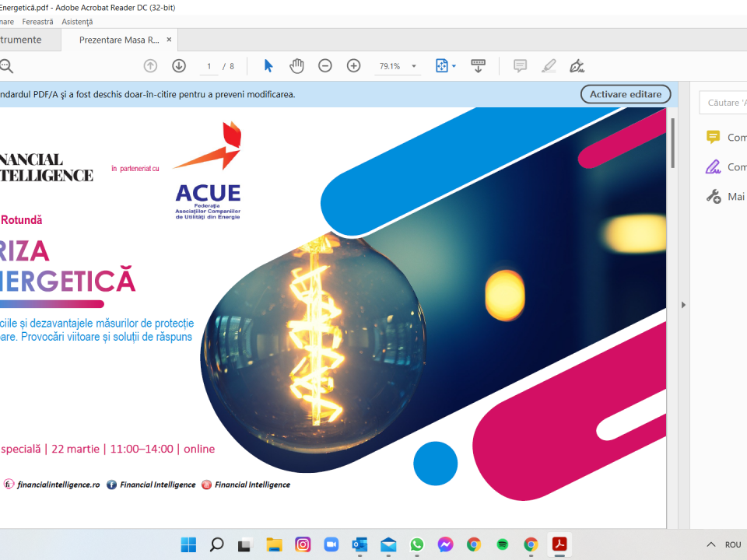This screenshot has height=560, width=747.
Task: Open Spotify from the taskbar
Action: click(503, 544)
